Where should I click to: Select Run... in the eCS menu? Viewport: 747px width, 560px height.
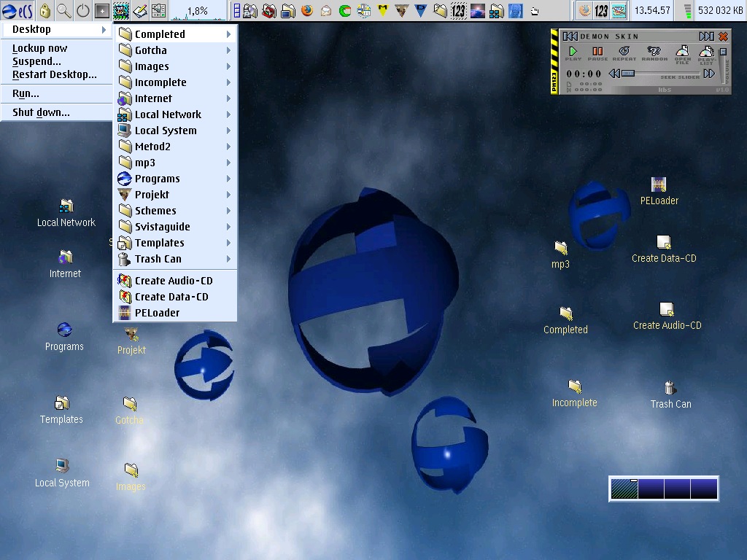26,93
